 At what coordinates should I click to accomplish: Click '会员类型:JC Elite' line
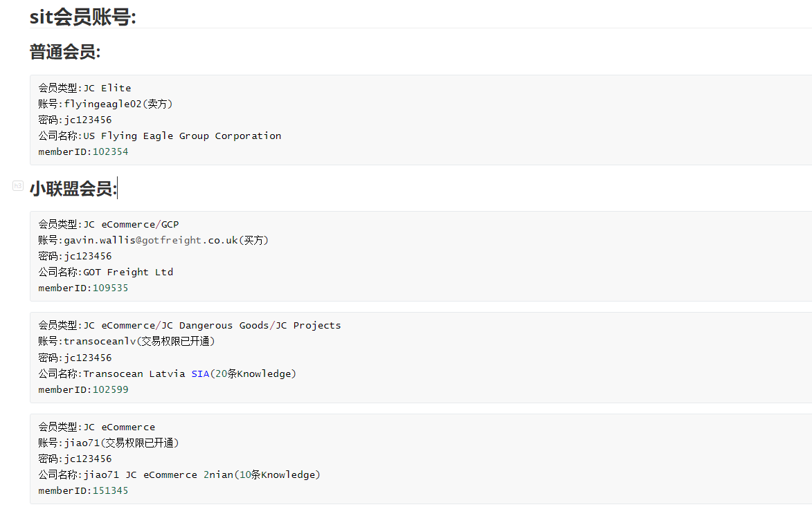point(84,88)
